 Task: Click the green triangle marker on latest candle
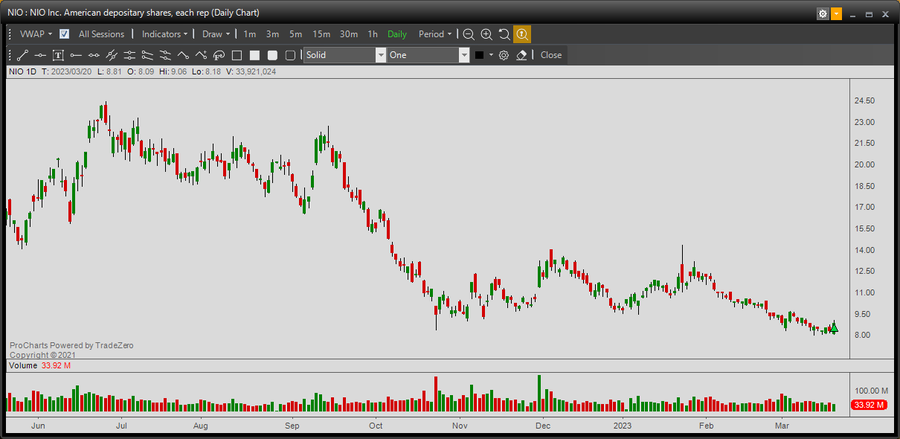tap(834, 328)
